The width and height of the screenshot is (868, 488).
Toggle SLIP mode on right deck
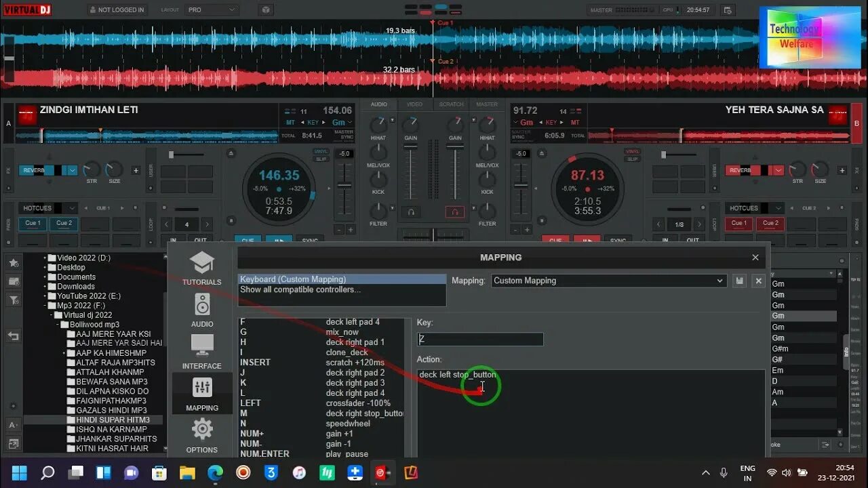[633, 159]
